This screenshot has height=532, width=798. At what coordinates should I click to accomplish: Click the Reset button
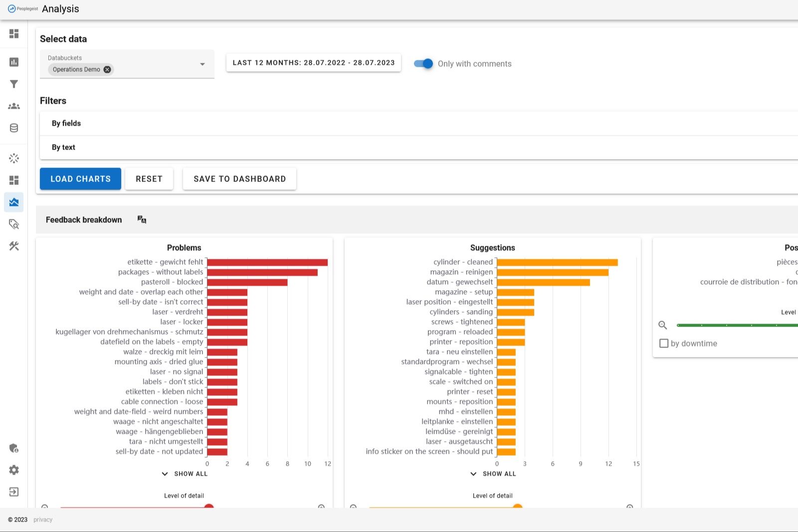149,178
